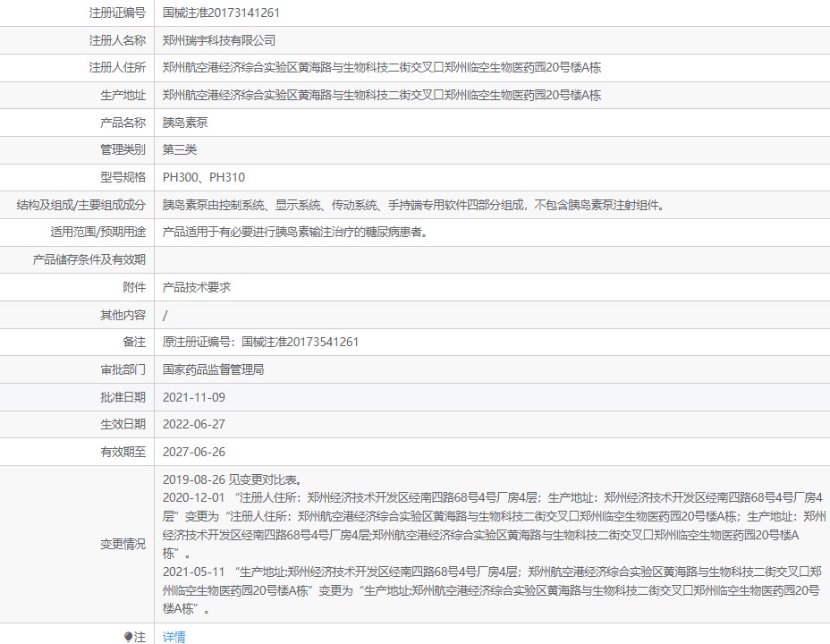Click the 生效日期 label
This screenshot has height=644, width=830.
pos(123,424)
